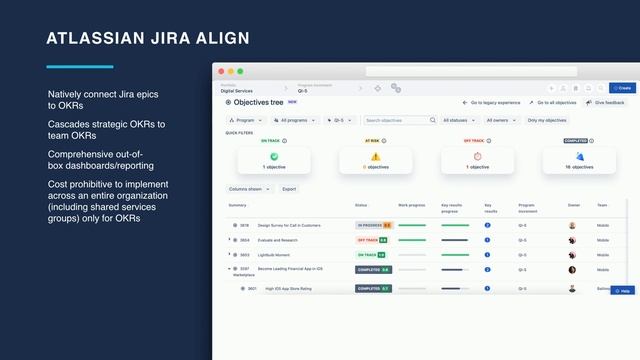Click Go to all objectives link
Image resolution: width=640 pixels, height=360 pixels.
[553, 103]
